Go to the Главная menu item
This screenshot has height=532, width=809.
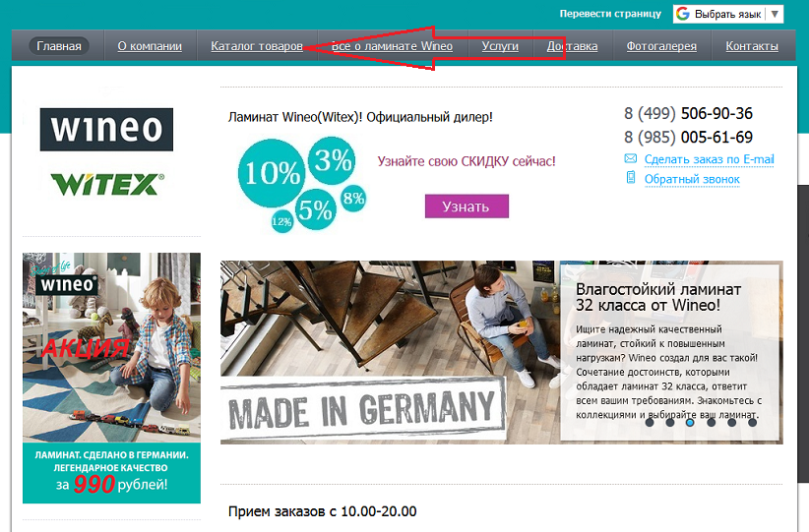(x=59, y=46)
